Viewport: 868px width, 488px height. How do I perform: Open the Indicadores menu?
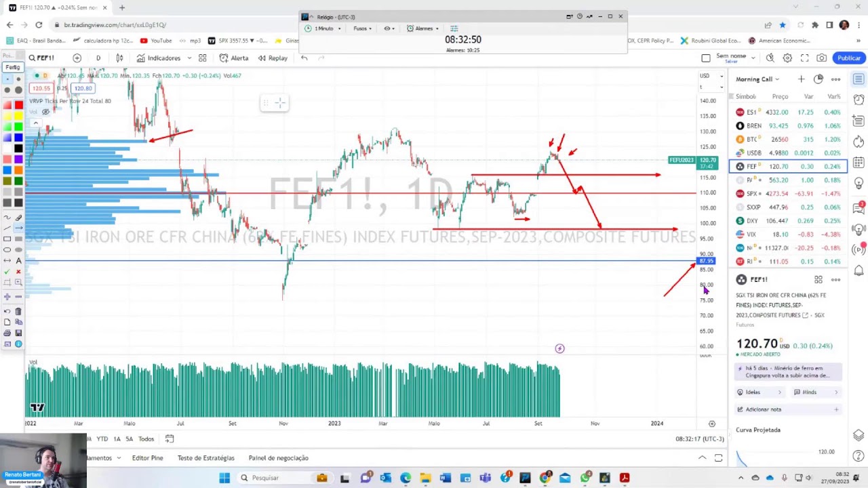[159, 58]
